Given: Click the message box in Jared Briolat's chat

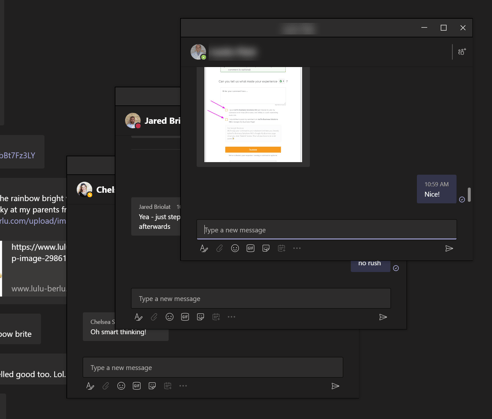Looking at the screenshot, I should click(x=261, y=298).
